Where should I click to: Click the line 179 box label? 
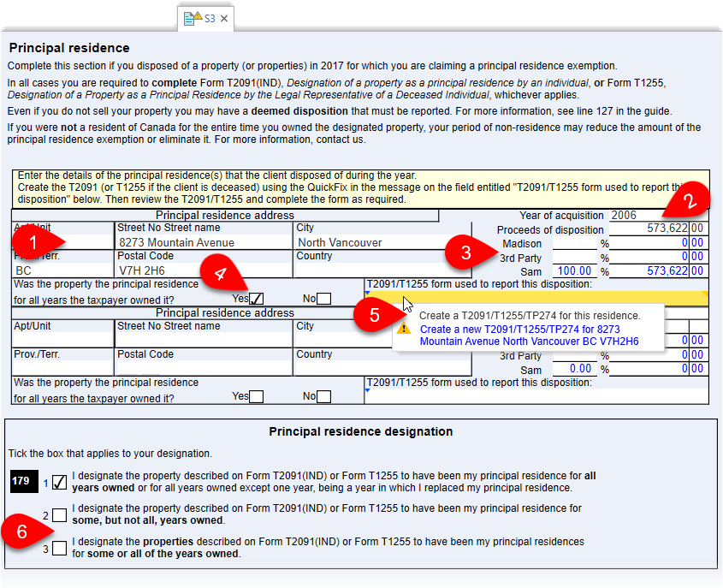coord(24,481)
